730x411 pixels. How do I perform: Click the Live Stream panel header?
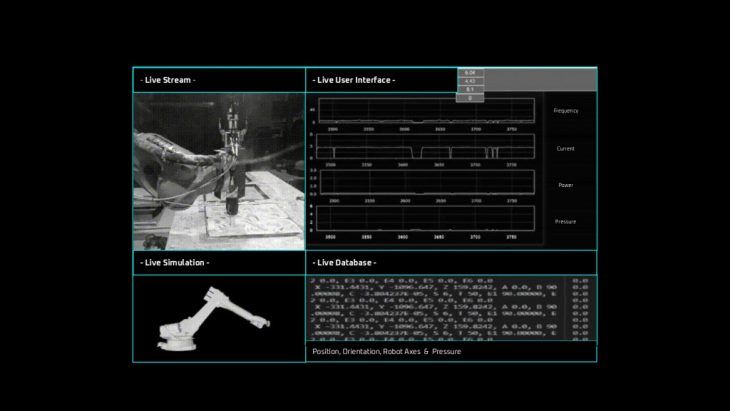tap(168, 80)
